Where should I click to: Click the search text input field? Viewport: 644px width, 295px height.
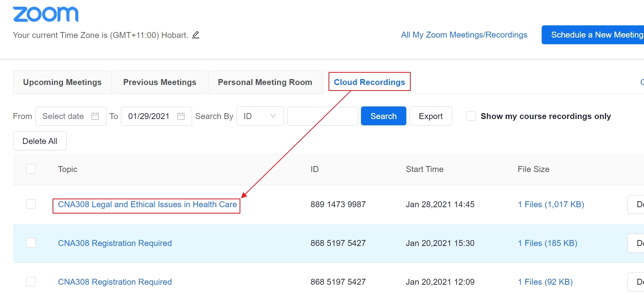[323, 116]
